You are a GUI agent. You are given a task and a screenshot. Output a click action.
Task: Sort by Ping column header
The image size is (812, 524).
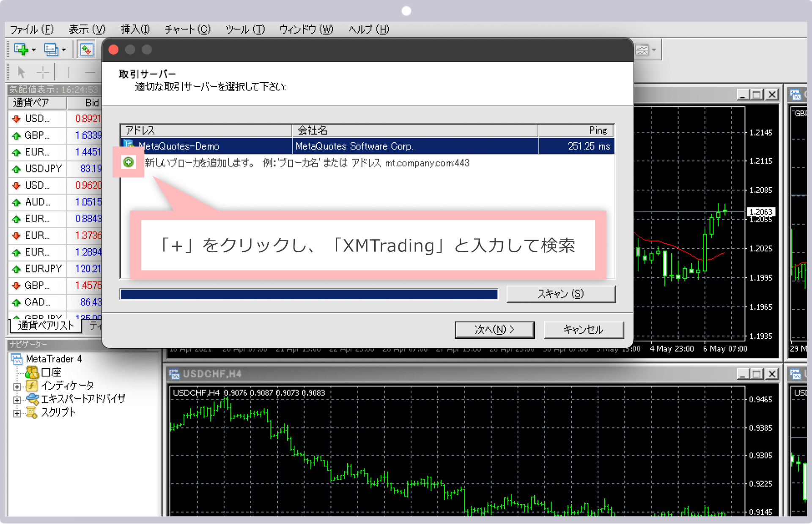click(x=576, y=131)
